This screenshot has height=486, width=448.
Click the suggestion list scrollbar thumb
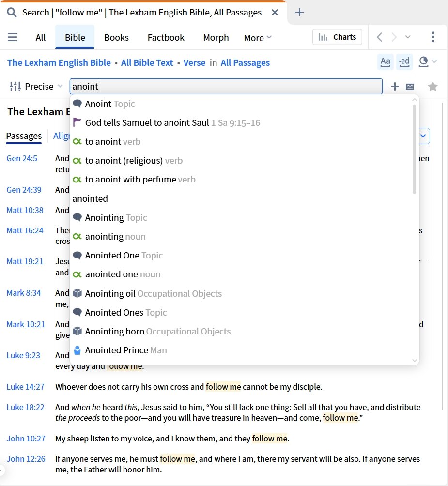[414, 149]
